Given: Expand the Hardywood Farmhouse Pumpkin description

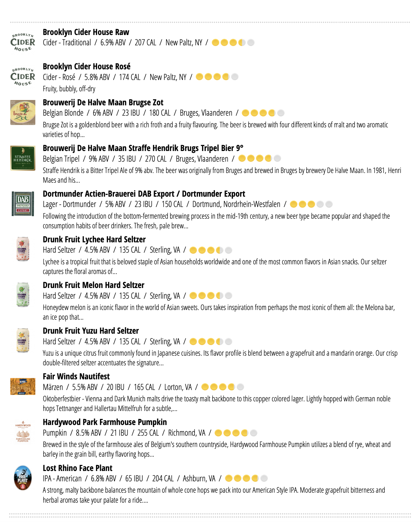Looking at the screenshot, I should pyautogui.click(x=217, y=449).
